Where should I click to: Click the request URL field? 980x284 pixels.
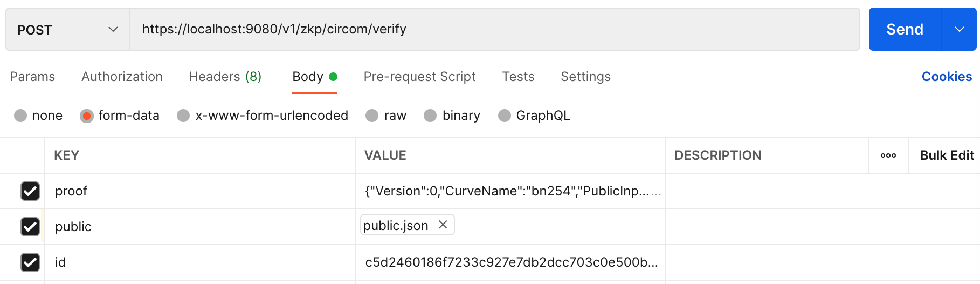pos(494,29)
